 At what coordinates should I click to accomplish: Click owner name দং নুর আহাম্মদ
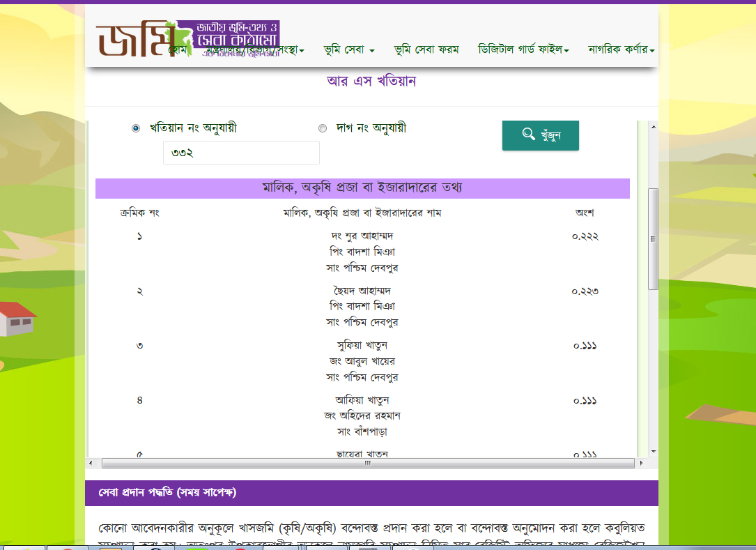click(362, 236)
